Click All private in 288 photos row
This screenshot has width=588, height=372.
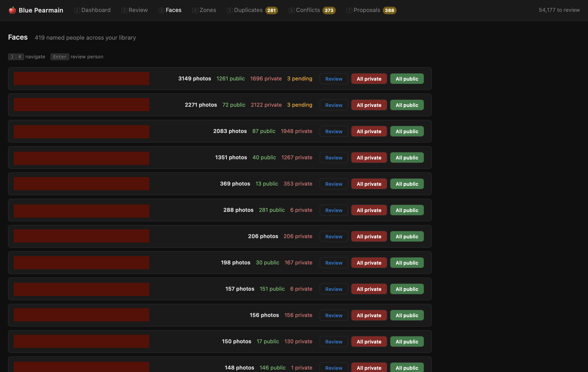click(369, 210)
